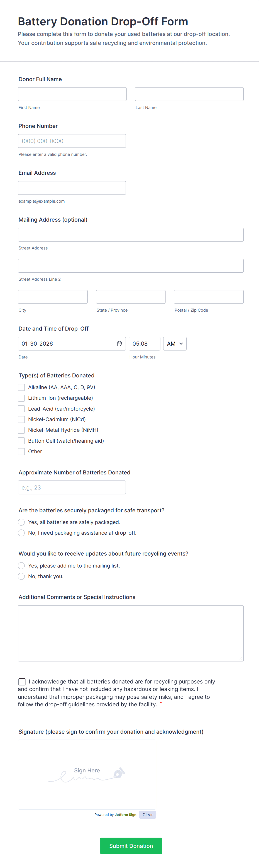This screenshot has height=868, width=259.
Task: Focus the Hour Minutes time field
Action: [x=144, y=344]
